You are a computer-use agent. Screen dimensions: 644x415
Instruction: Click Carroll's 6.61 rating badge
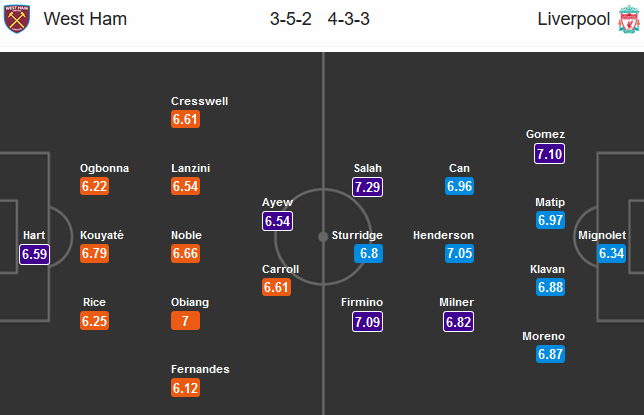(x=276, y=287)
